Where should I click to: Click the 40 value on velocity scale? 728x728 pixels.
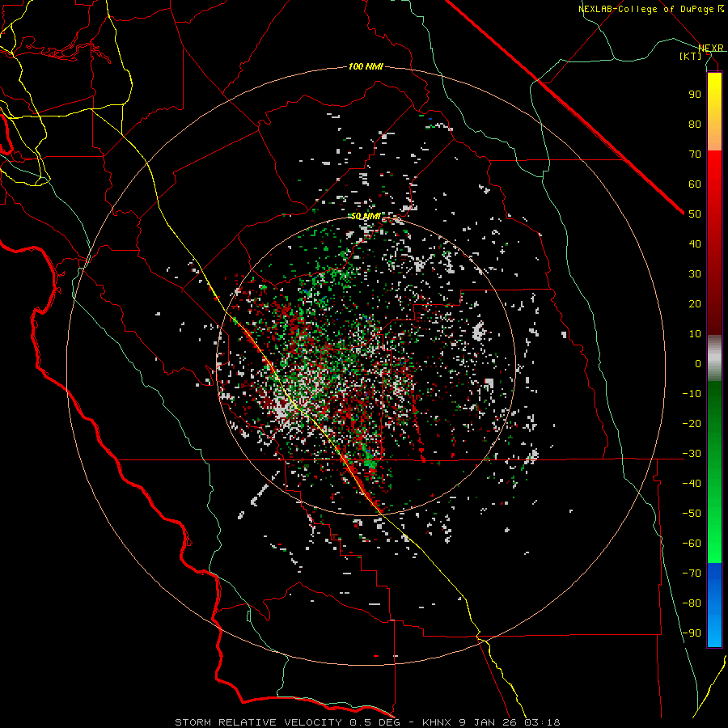[695, 243]
